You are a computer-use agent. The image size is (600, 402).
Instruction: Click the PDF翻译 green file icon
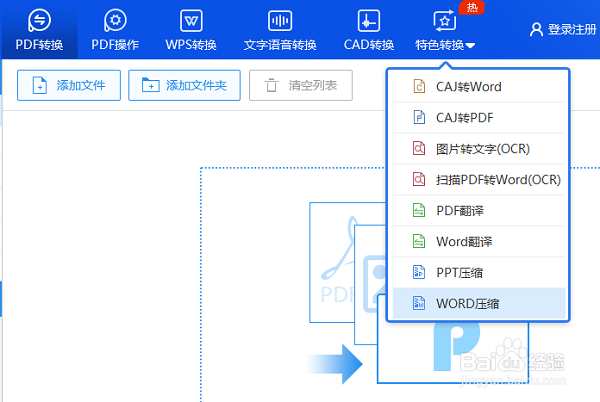coord(419,210)
